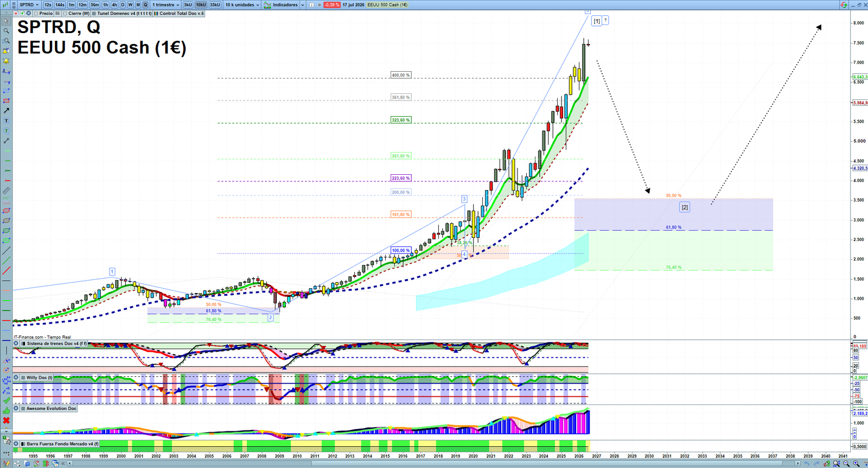Click the zoom out magnifier at bottom right

846,464
